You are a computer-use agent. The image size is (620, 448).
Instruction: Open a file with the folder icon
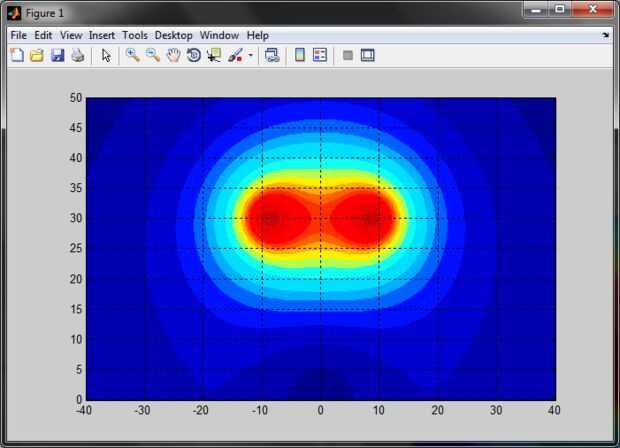(37, 55)
